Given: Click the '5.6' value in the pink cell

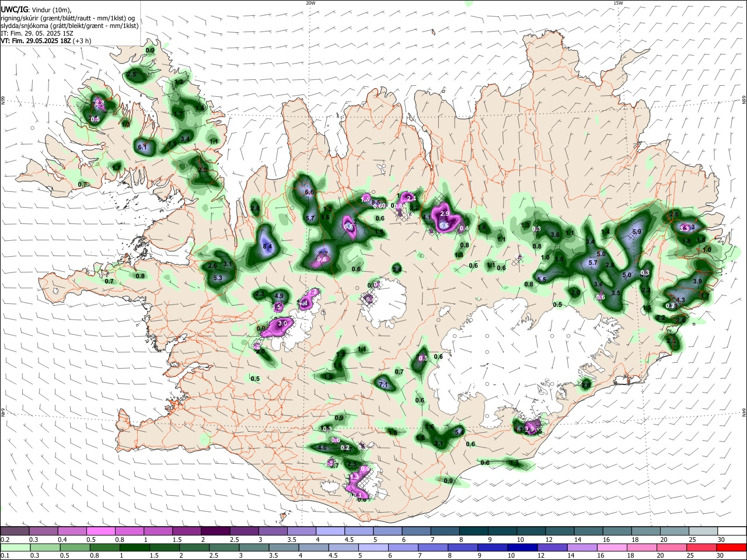Looking at the screenshot, I should click(444, 226).
